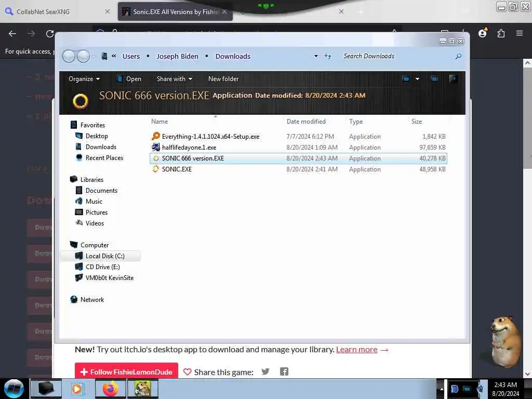Click the large gold ring icon in the details header
Image resolution: width=532 pixels, height=399 pixels.
81,101
